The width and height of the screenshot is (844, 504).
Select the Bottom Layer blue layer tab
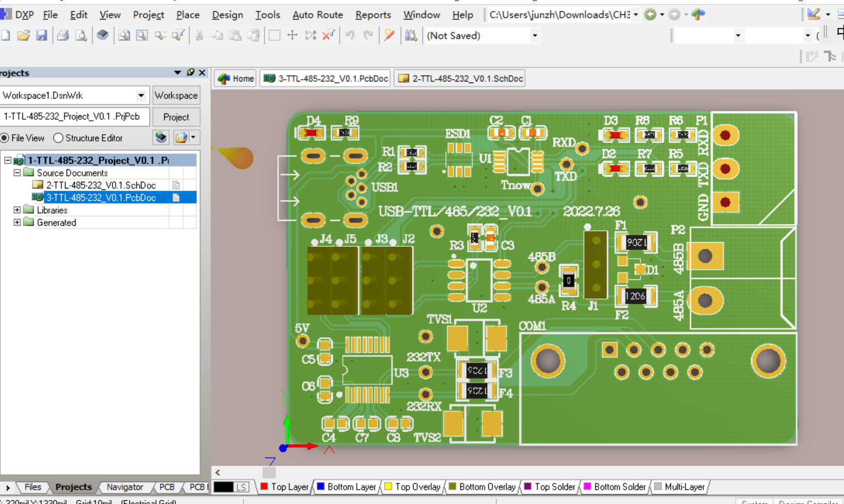tap(347, 487)
